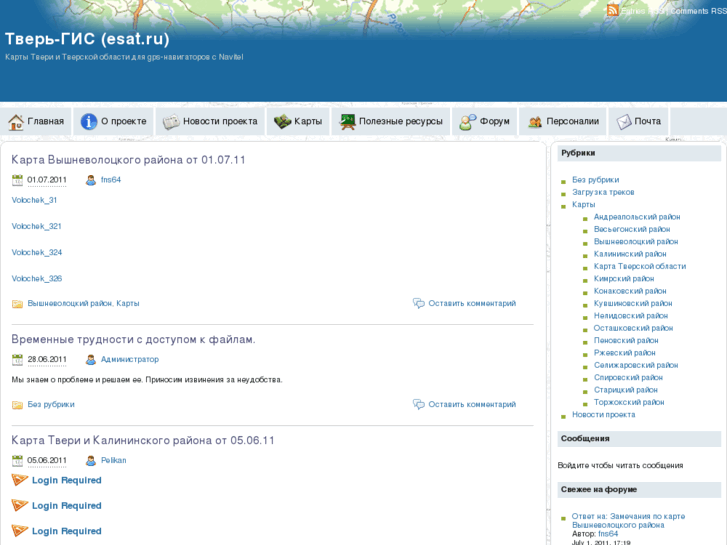Click the user icon next to fns64

(91, 180)
